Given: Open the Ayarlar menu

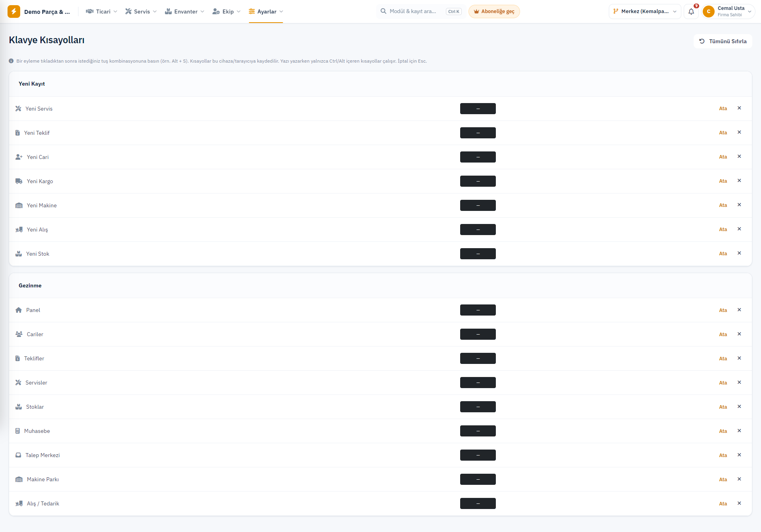Looking at the screenshot, I should click(x=266, y=11).
